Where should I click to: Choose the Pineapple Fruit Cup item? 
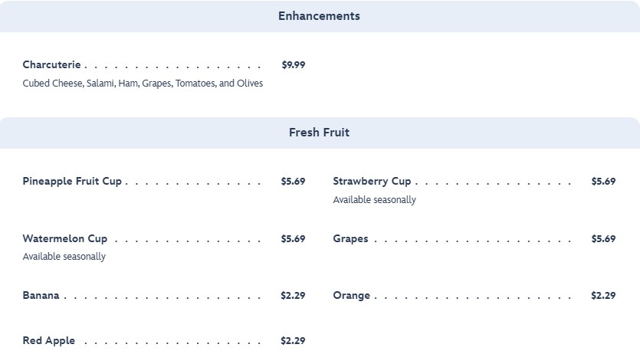point(72,182)
